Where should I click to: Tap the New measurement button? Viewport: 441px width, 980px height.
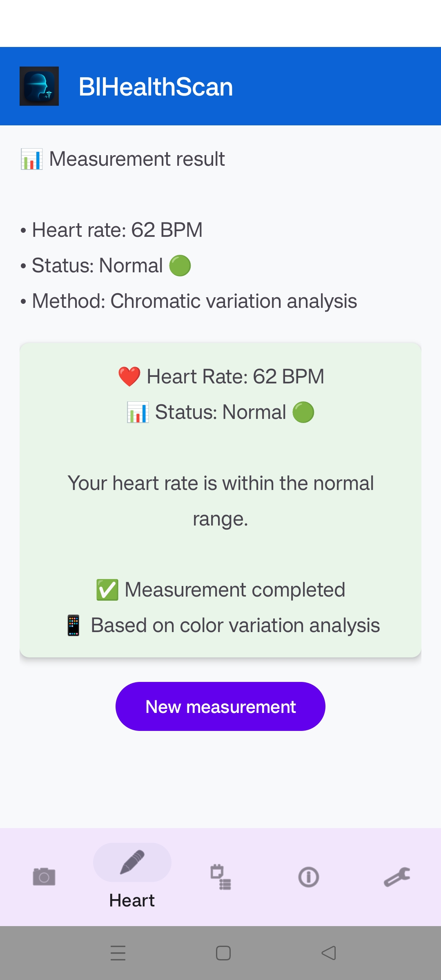coord(220,706)
